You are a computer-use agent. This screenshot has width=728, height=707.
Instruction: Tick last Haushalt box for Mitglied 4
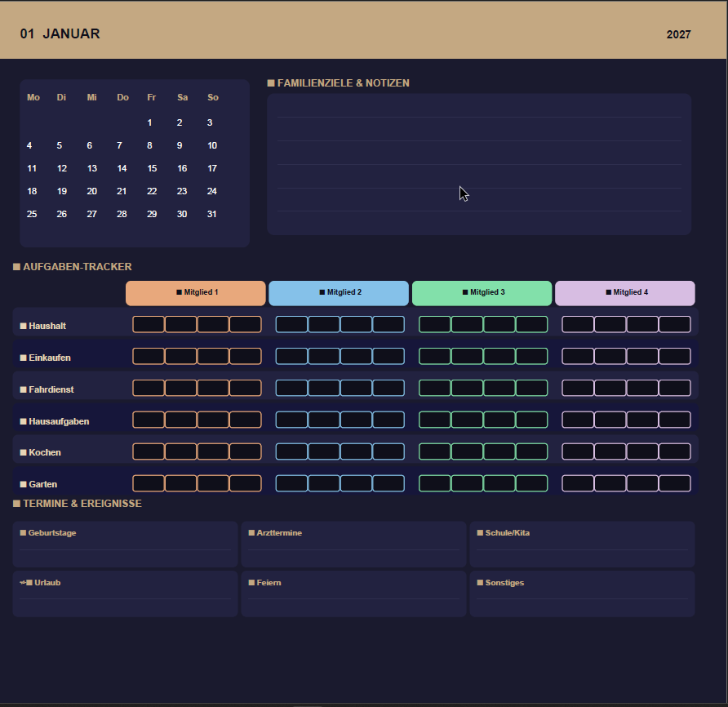675,324
